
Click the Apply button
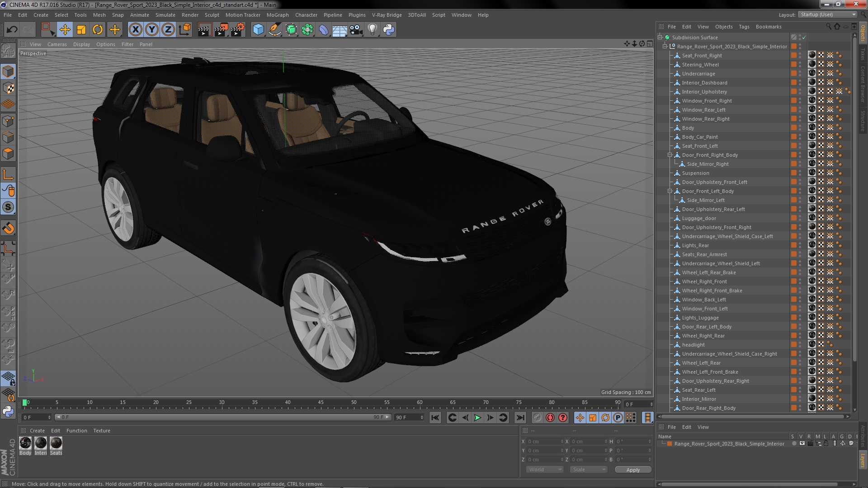click(633, 470)
